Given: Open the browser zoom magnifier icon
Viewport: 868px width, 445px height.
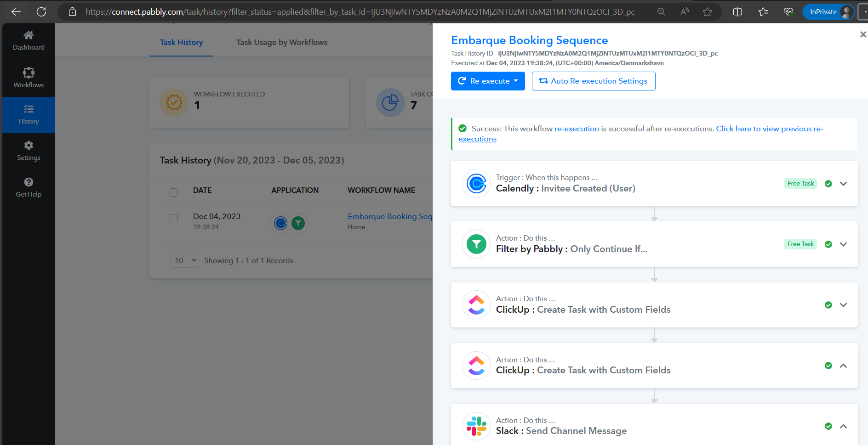Looking at the screenshot, I should [x=661, y=12].
